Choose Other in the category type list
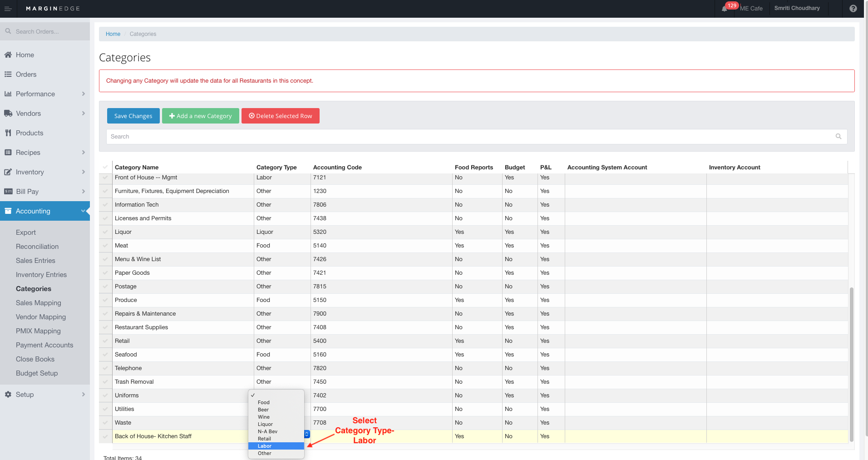 [276, 453]
